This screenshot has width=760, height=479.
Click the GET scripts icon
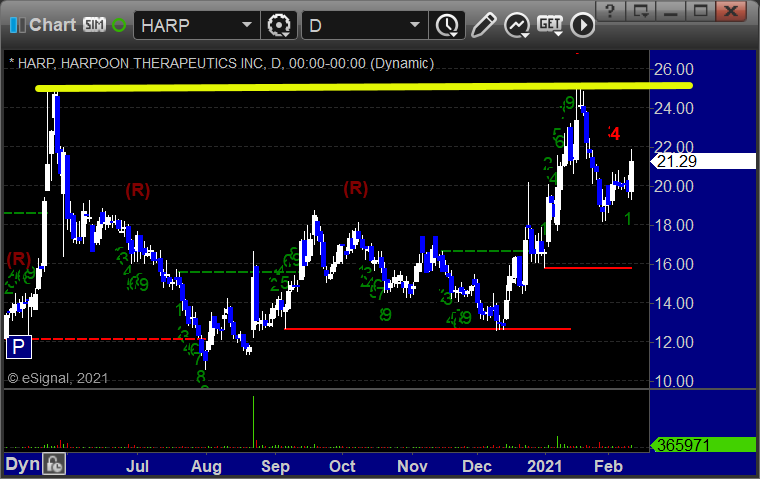(550, 25)
